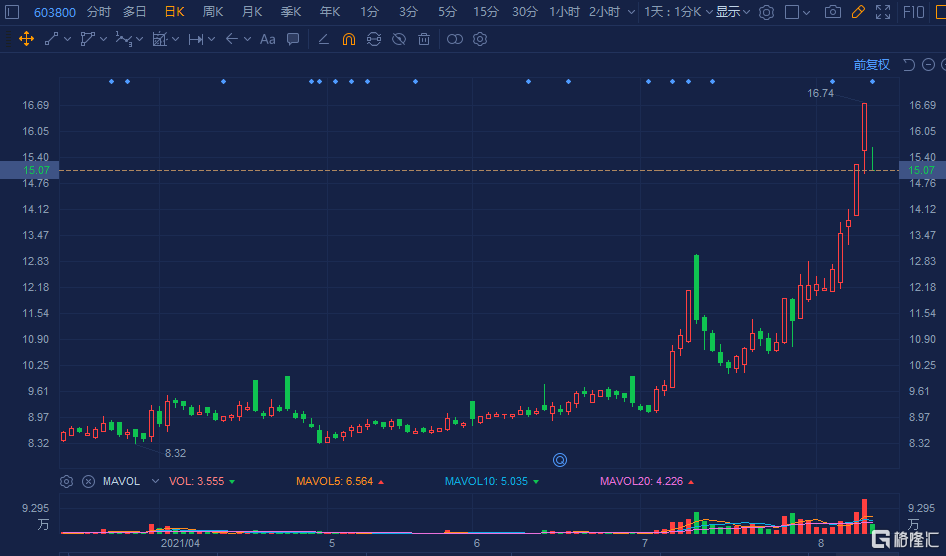The image size is (946, 556).
Task: Select the polygon shape drawing tool
Action: tap(87, 39)
